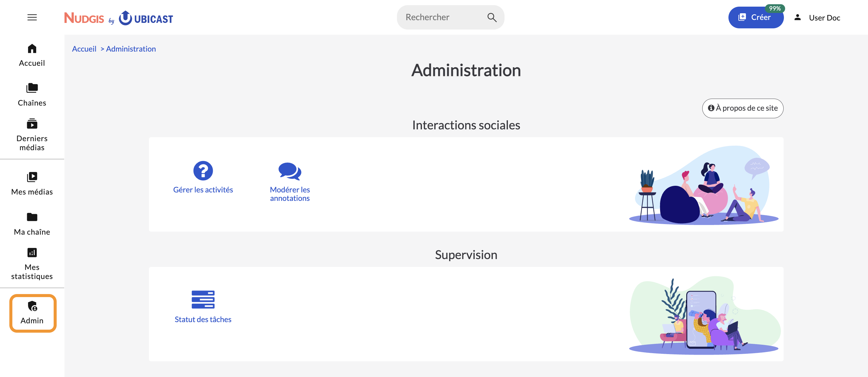868x377 pixels.
Task: Open the Modérer les annotations link text
Action: point(290,194)
